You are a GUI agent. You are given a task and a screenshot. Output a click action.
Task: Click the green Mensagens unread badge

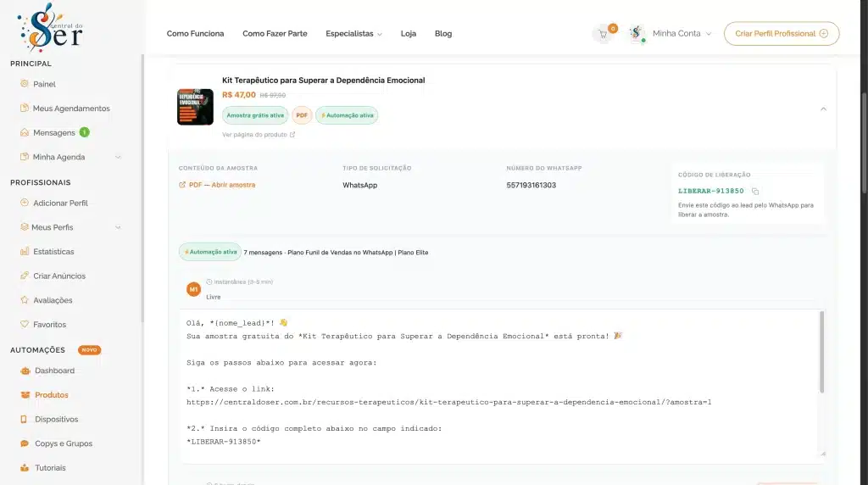[84, 132]
